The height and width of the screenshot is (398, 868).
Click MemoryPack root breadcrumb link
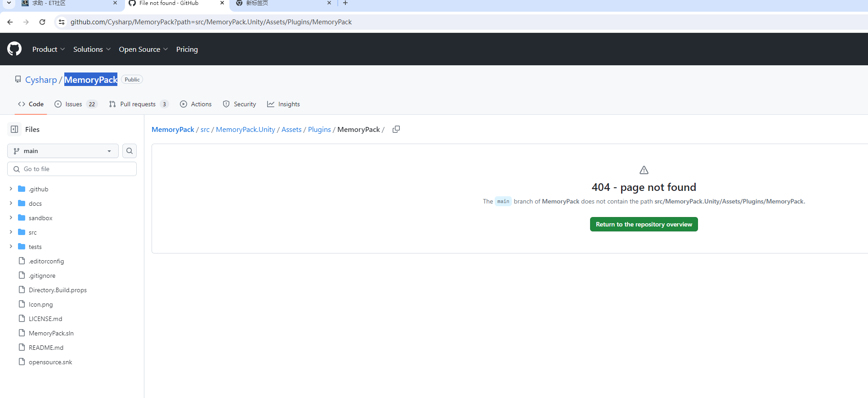tap(173, 129)
